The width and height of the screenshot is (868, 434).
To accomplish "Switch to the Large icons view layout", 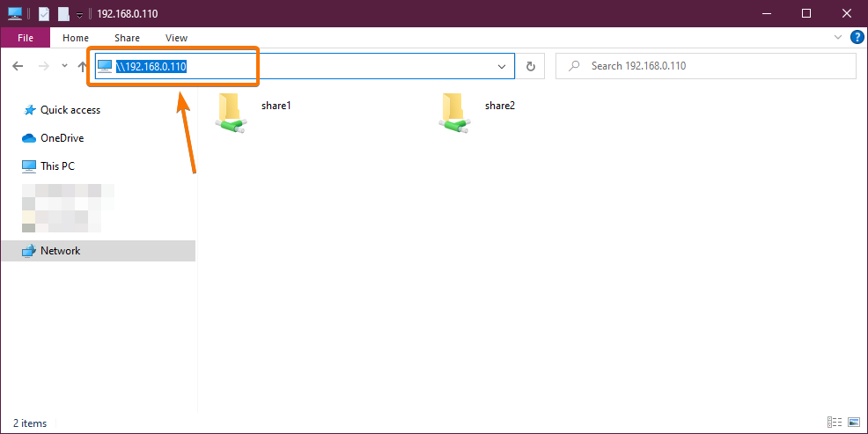I will [x=854, y=423].
